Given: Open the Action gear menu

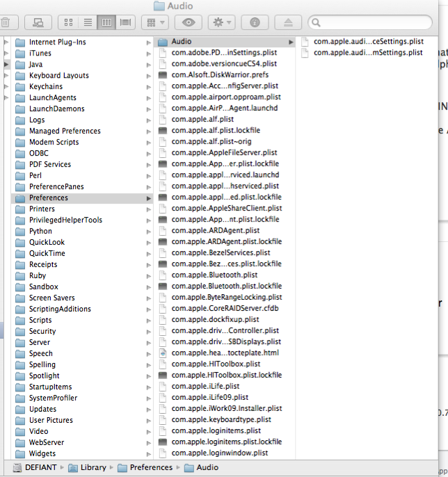Looking at the screenshot, I should (221, 22).
